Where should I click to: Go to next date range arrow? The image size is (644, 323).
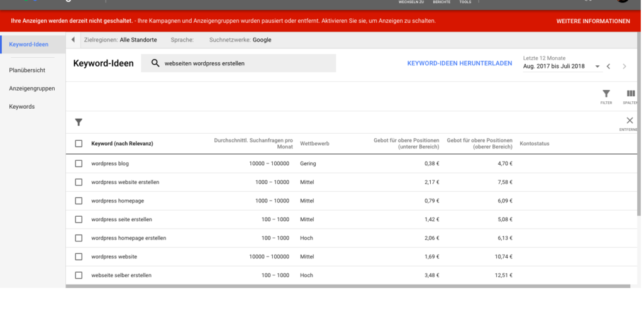[x=625, y=67]
